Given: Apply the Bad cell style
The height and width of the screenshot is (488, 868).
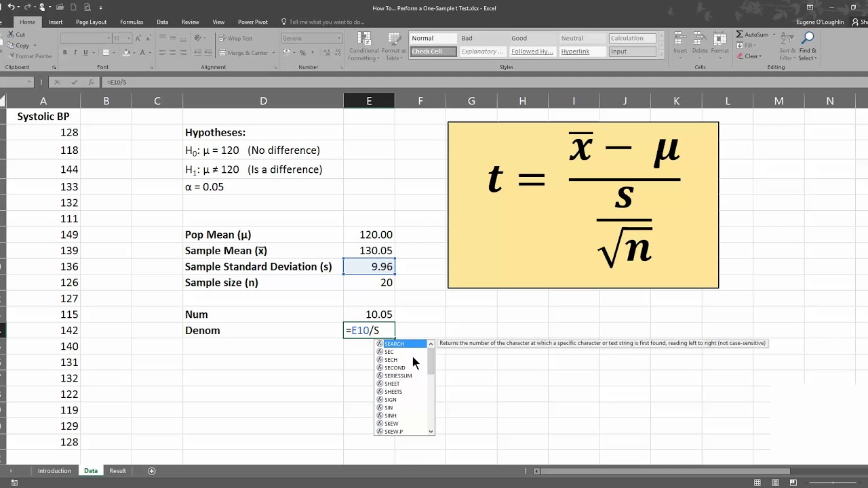Looking at the screenshot, I should [x=483, y=39].
